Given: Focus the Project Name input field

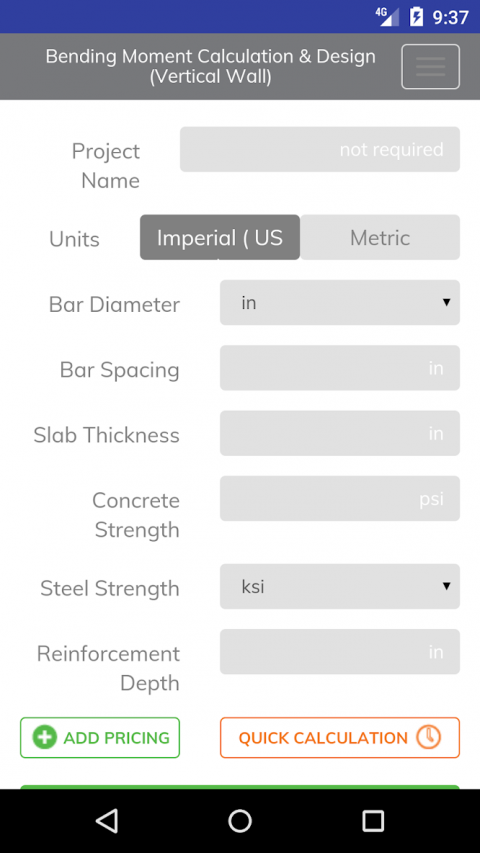Looking at the screenshot, I should pos(320,149).
